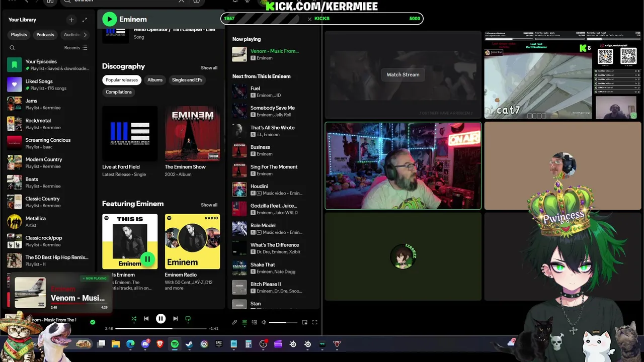The height and width of the screenshot is (362, 644).
Task: Seek using the song progress bar
Action: tap(161, 328)
